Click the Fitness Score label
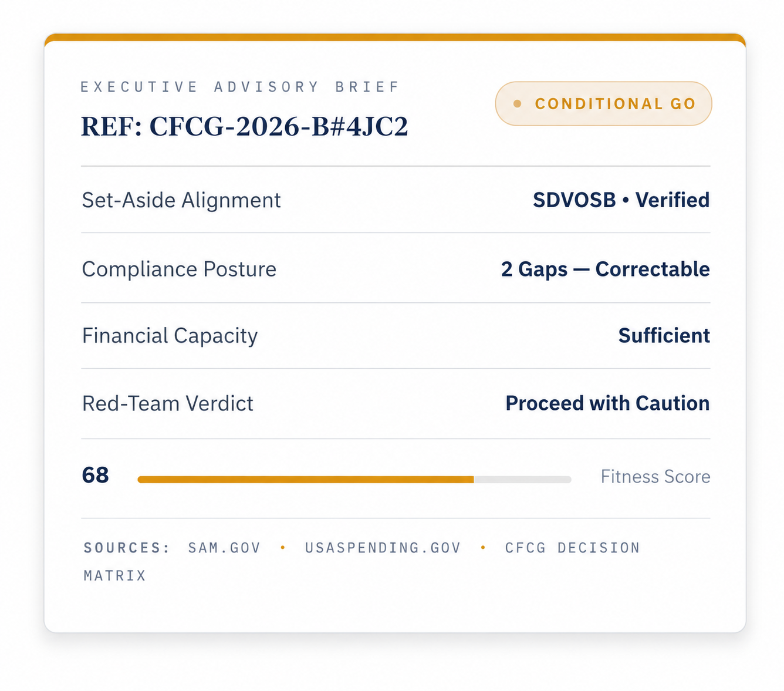This screenshot has width=784, height=691. click(655, 476)
